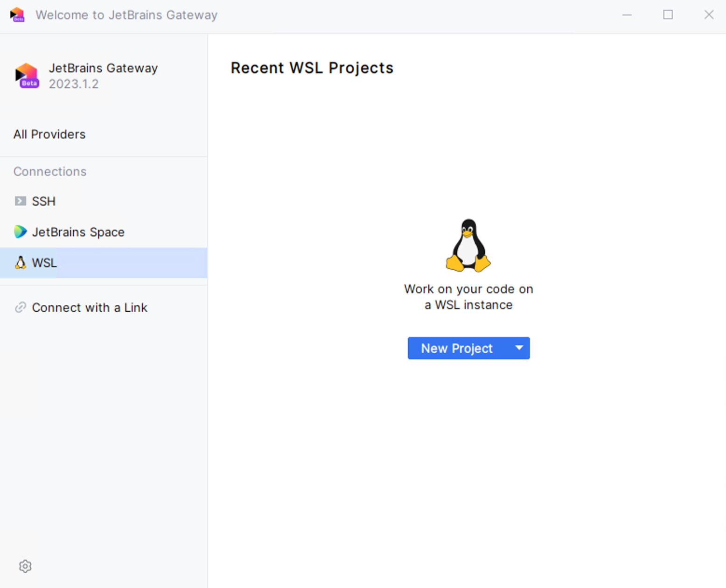Close the JetBrains Gateway window
This screenshot has width=726, height=588.
[709, 15]
